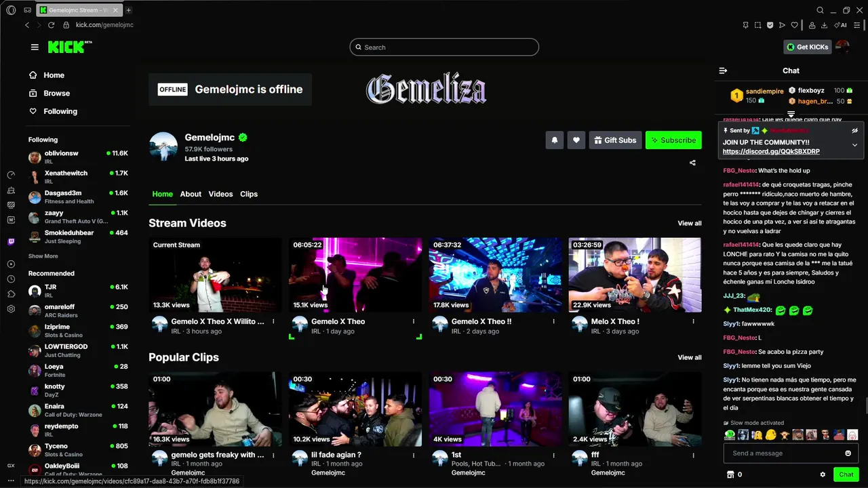This screenshot has width=868, height=488.
Task: Open browser downloads icon
Action: [x=824, y=25]
